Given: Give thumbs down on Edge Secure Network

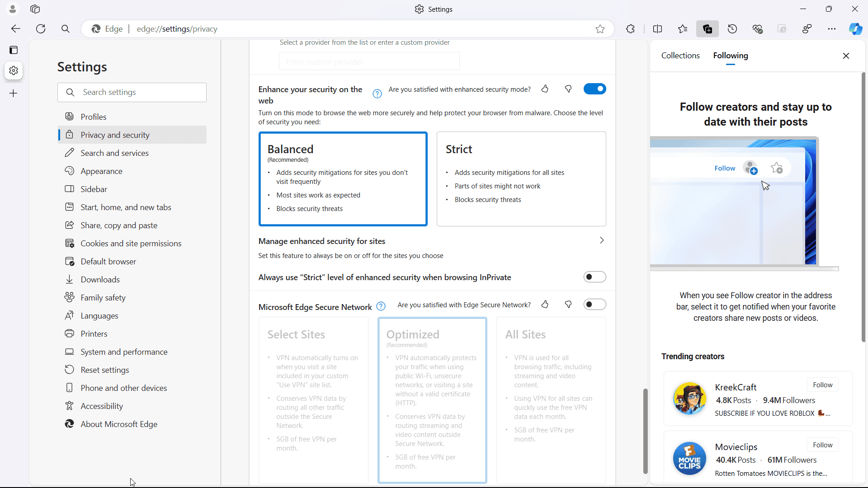Looking at the screenshot, I should click(x=568, y=305).
